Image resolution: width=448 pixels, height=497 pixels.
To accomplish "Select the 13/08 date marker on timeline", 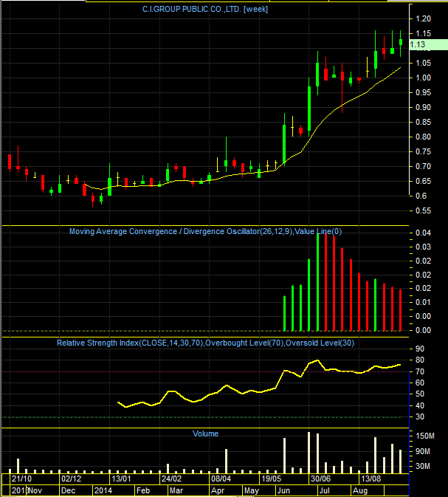I will (371, 479).
